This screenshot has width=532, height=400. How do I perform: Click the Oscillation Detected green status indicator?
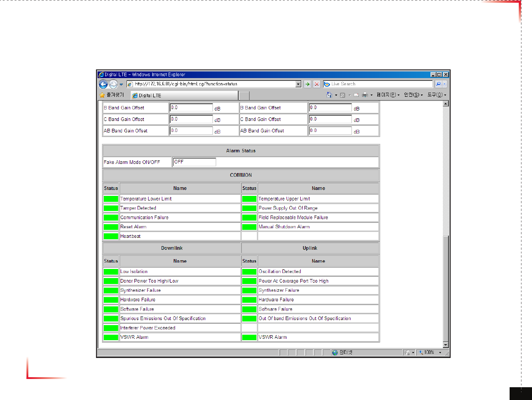249,272
